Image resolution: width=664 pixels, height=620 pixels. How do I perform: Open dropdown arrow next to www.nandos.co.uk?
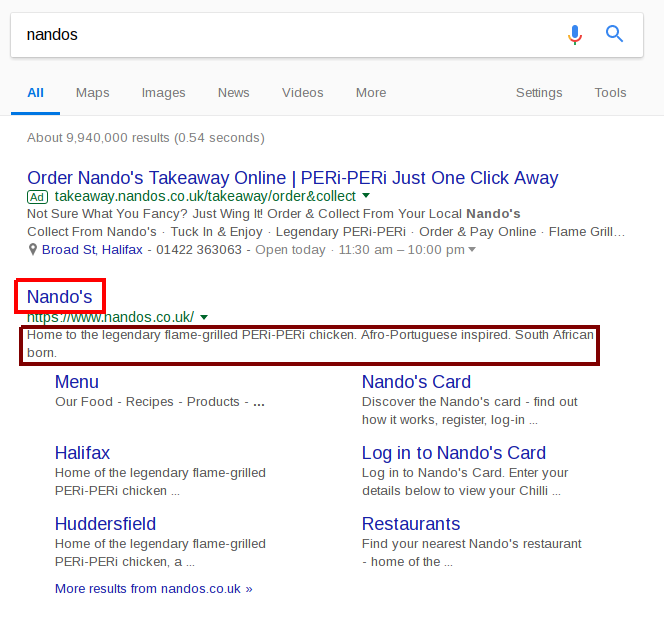pyautogui.click(x=204, y=317)
